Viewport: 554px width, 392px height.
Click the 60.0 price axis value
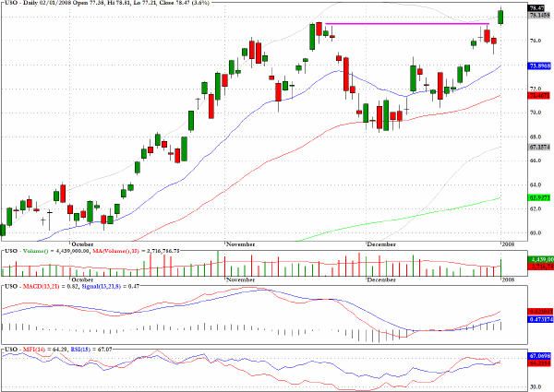[x=536, y=232]
